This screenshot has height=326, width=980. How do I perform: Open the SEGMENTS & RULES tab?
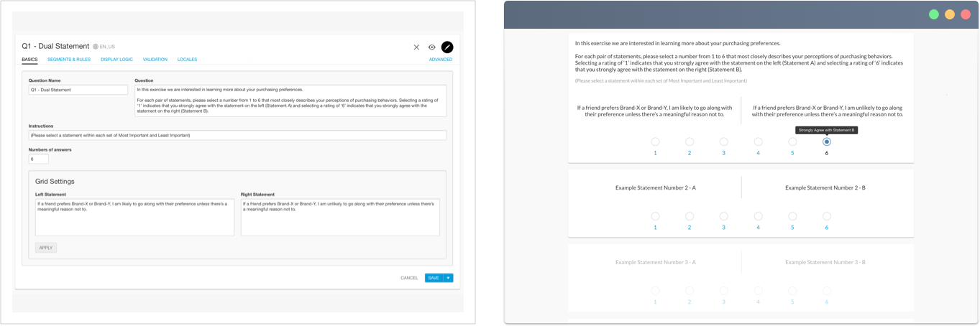coord(69,60)
